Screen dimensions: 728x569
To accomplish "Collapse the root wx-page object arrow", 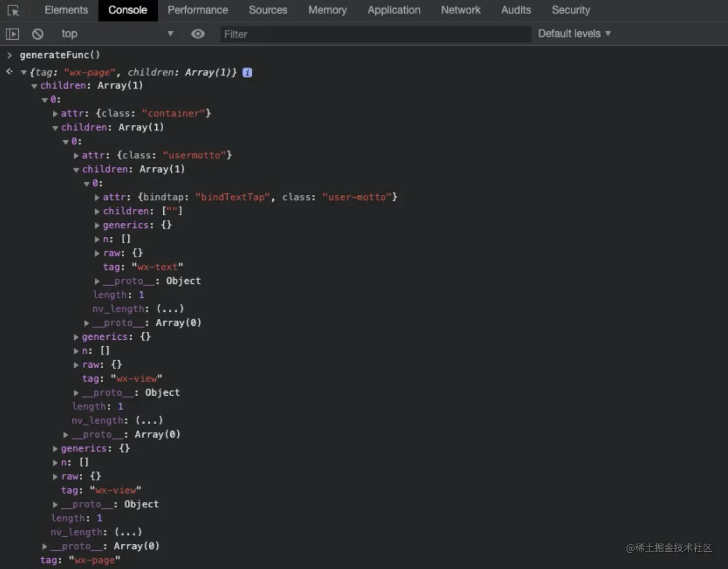I will (x=24, y=72).
